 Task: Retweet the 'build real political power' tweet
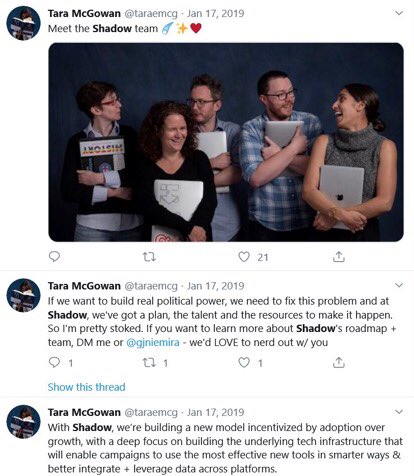point(149,363)
